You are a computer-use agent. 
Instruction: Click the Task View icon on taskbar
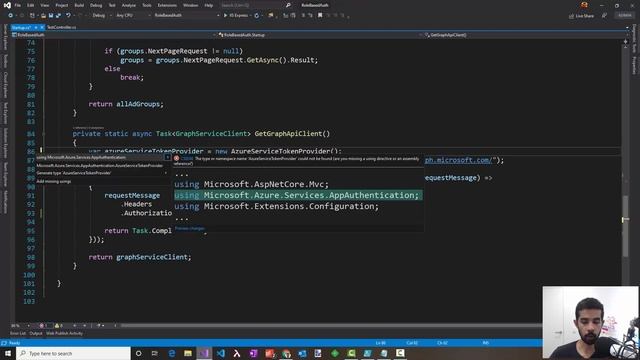pos(155,353)
